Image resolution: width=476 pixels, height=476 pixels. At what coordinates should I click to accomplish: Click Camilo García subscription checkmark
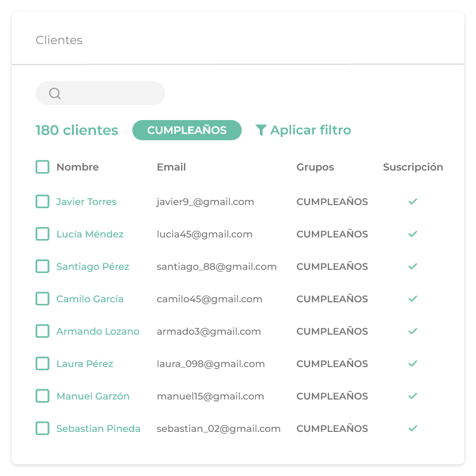tap(413, 299)
